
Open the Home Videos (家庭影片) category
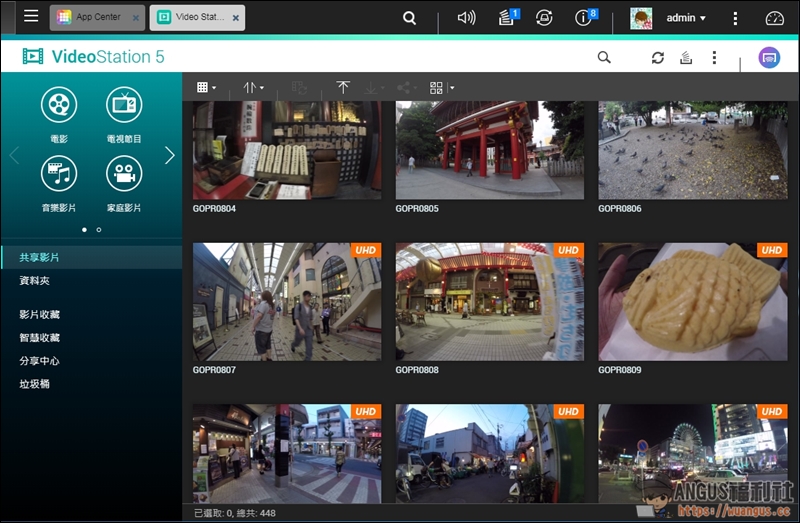[124, 174]
